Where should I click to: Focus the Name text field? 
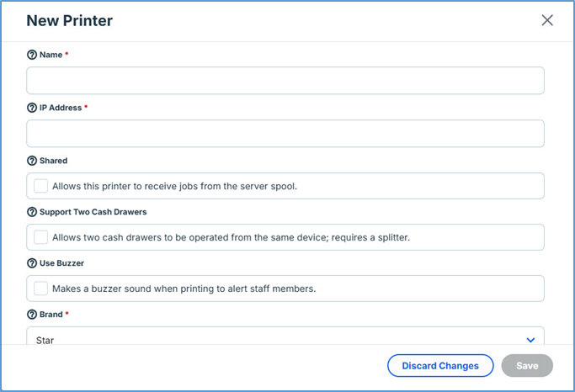tap(285, 81)
